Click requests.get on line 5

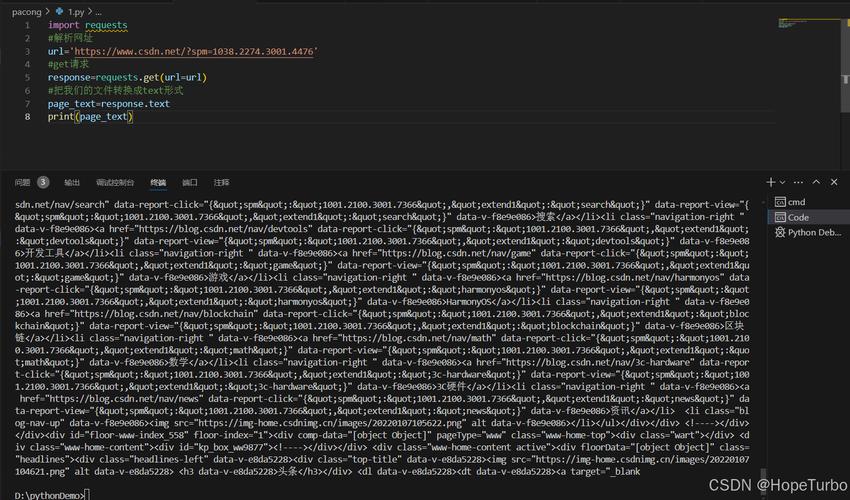click(127, 77)
